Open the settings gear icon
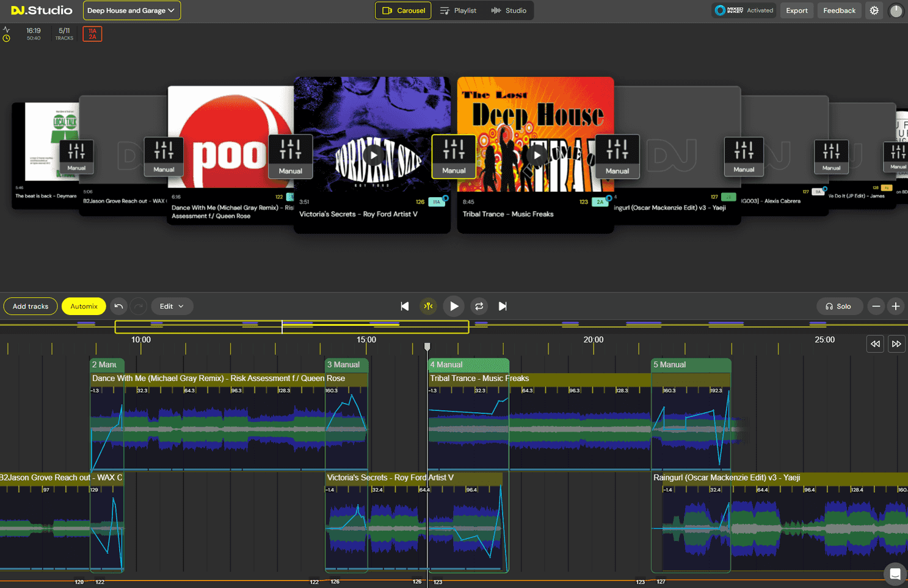The width and height of the screenshot is (908, 588). click(874, 10)
